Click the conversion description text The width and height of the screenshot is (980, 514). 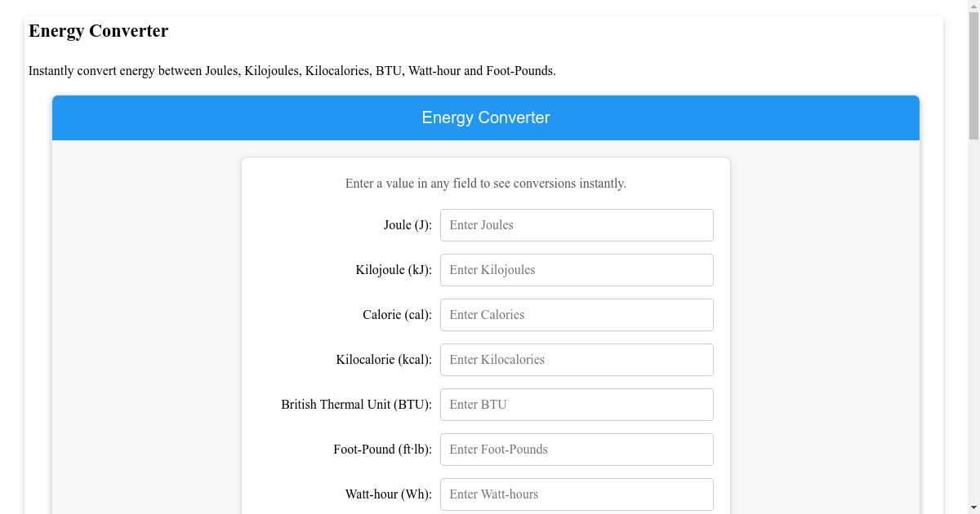pos(292,71)
